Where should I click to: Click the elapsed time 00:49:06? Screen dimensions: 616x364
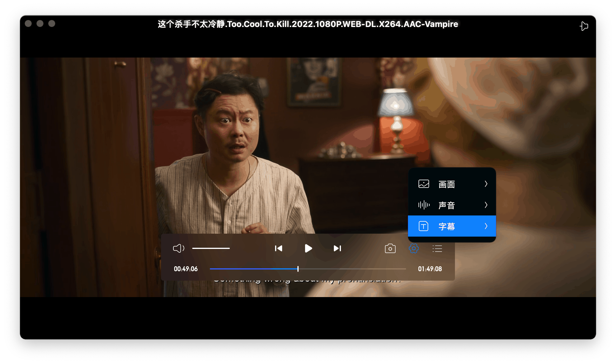[x=186, y=269]
